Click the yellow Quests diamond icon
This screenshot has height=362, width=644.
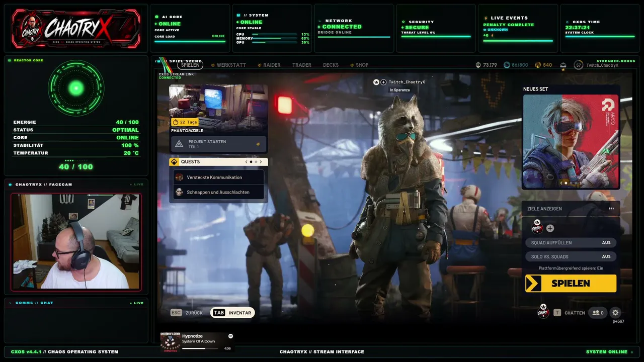coord(175,162)
